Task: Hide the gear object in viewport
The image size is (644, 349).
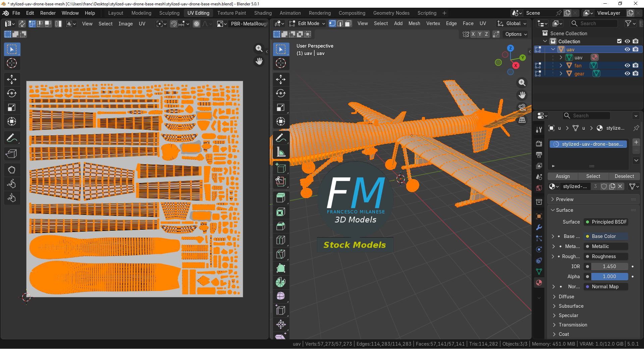Action: tap(627, 73)
